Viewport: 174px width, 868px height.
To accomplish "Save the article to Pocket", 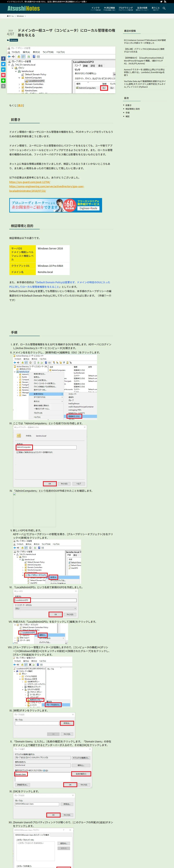I will (3, 75).
